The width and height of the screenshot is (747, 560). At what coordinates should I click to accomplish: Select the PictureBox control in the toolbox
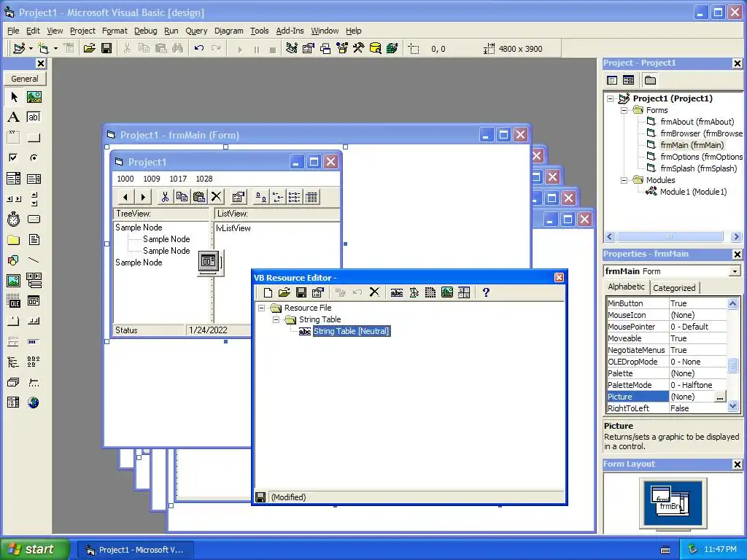pyautogui.click(x=34, y=97)
